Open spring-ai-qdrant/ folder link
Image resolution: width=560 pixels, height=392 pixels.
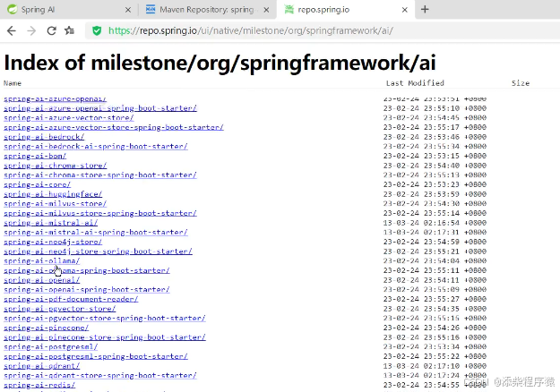pos(41,366)
